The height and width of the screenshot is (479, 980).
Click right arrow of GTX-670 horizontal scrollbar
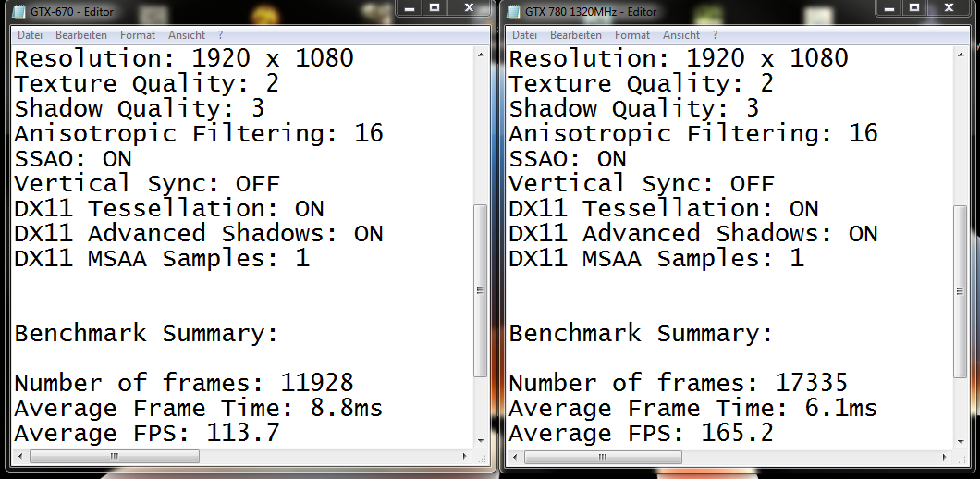pyautogui.click(x=464, y=457)
